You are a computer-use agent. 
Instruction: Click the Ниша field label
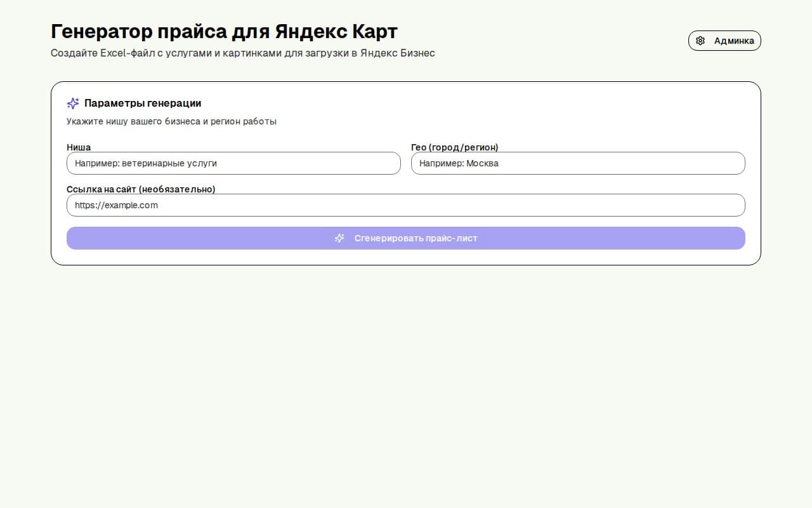(79, 147)
